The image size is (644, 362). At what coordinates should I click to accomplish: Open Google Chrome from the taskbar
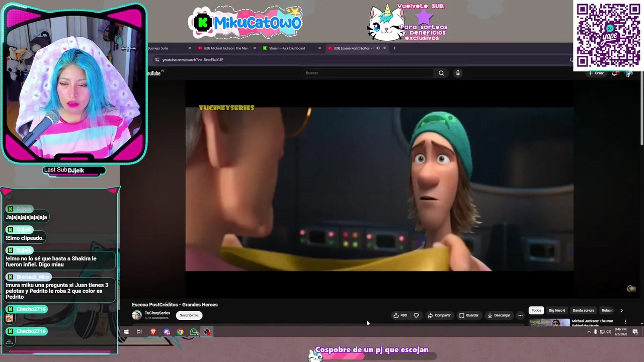click(180, 332)
